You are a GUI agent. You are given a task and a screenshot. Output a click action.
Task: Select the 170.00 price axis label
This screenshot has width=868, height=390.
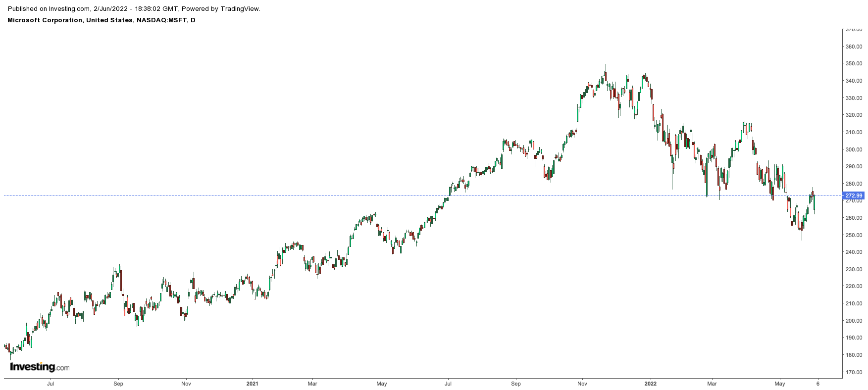point(854,372)
